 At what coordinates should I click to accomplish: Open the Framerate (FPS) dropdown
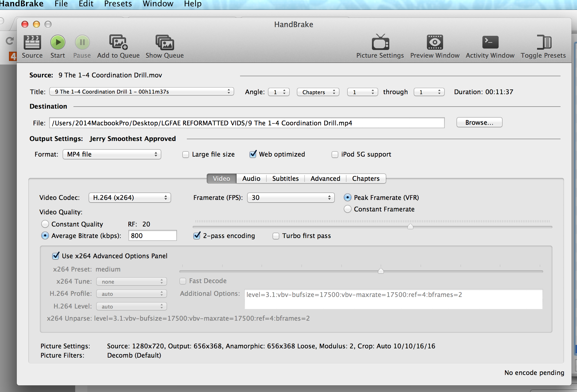291,198
